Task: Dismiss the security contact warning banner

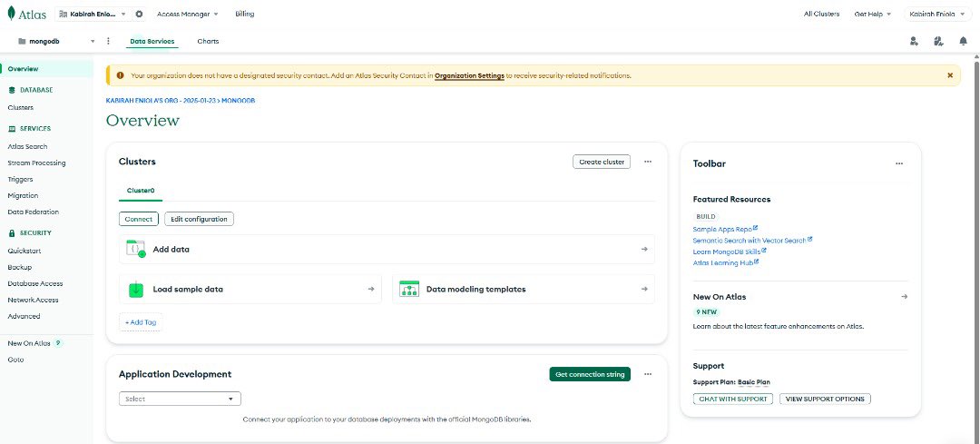Action: (x=950, y=75)
